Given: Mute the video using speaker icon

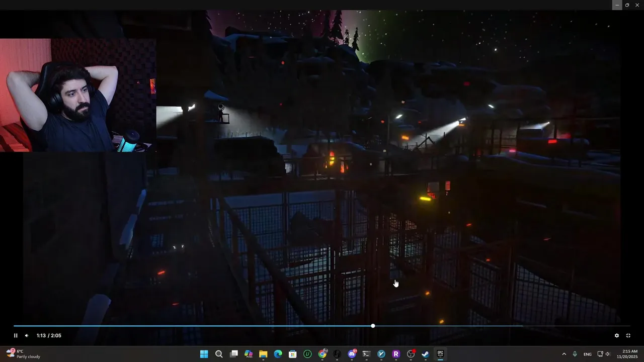Looking at the screenshot, I should [x=27, y=335].
